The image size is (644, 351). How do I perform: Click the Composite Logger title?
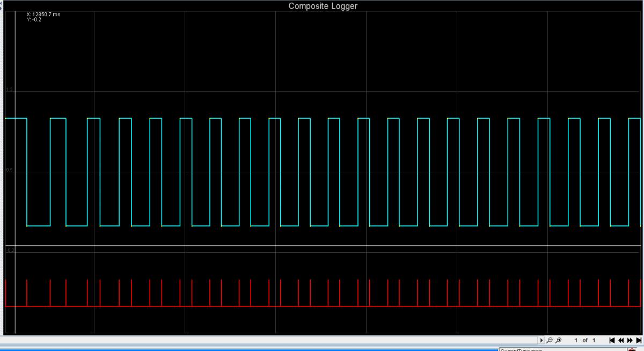click(x=323, y=6)
